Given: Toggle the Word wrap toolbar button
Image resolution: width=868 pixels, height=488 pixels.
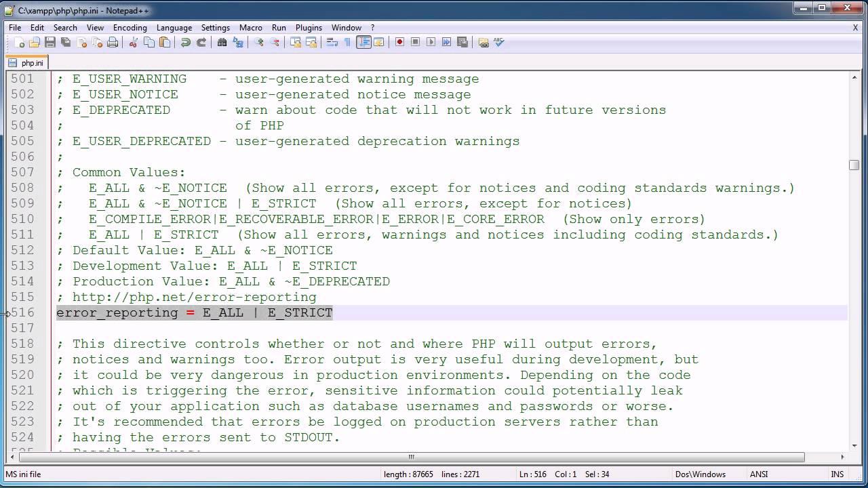Looking at the screenshot, I should (332, 42).
